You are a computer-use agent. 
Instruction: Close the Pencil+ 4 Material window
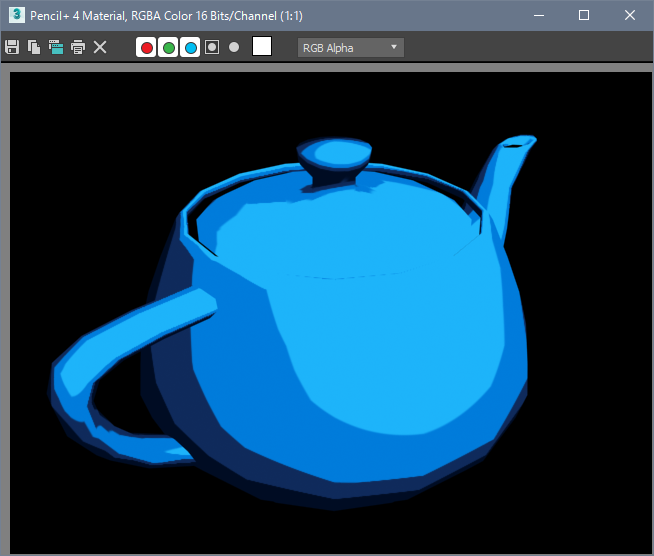630,15
